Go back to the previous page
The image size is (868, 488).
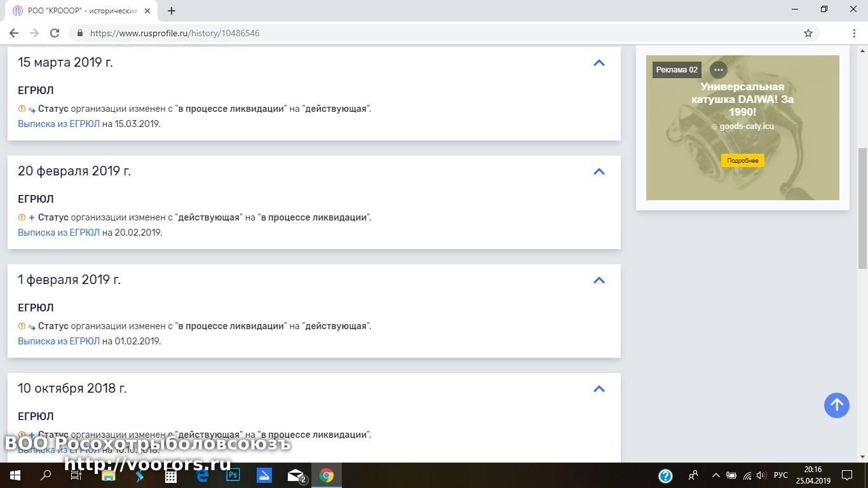coord(14,33)
